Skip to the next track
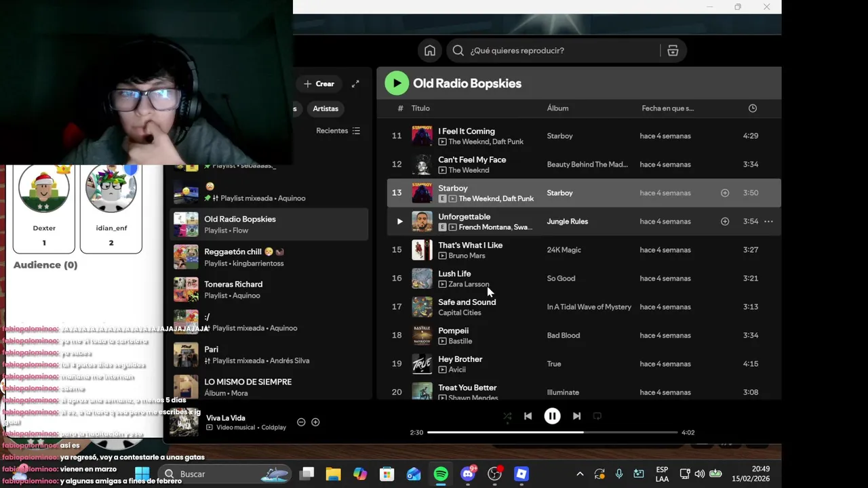This screenshot has height=488, width=868. click(x=576, y=416)
